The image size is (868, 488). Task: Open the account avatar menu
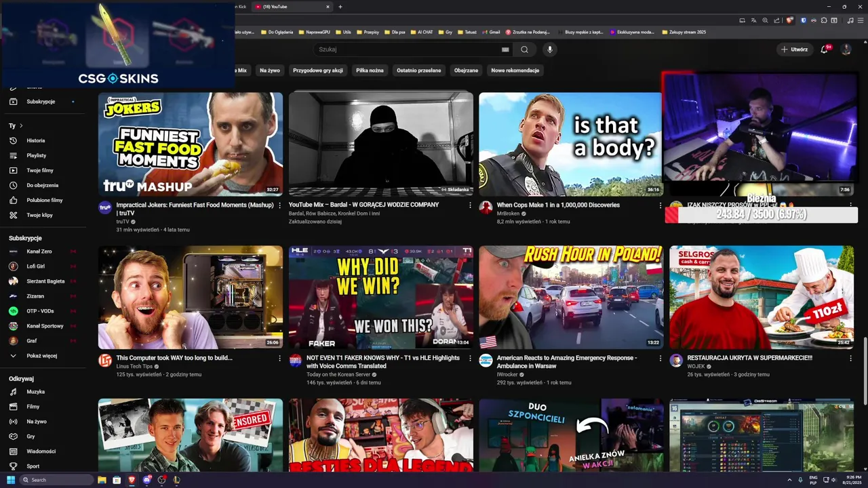(x=846, y=49)
